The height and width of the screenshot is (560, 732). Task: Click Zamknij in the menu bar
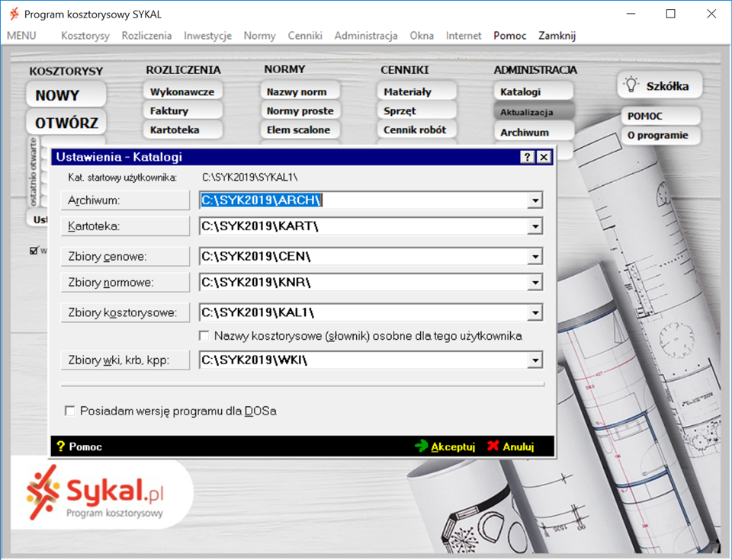[557, 36]
